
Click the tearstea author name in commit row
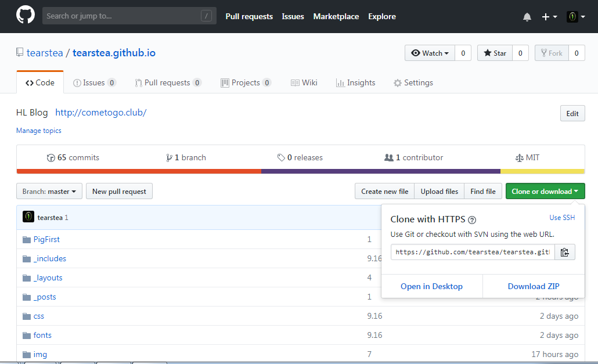tap(50, 218)
